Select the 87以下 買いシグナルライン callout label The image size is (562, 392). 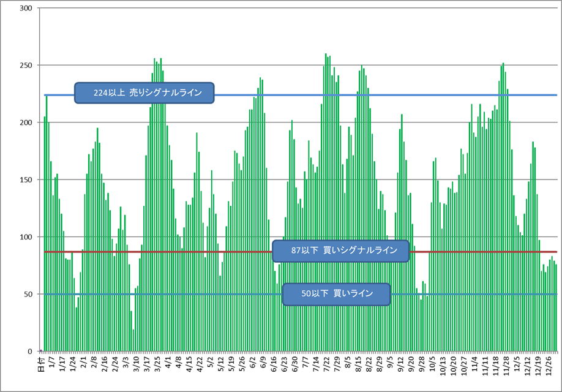pyautogui.click(x=340, y=251)
